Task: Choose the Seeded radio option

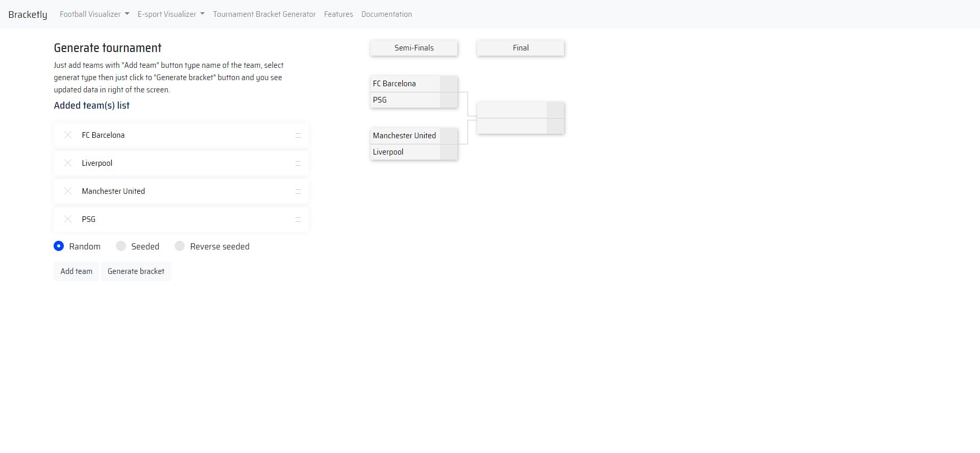Action: coord(121,246)
